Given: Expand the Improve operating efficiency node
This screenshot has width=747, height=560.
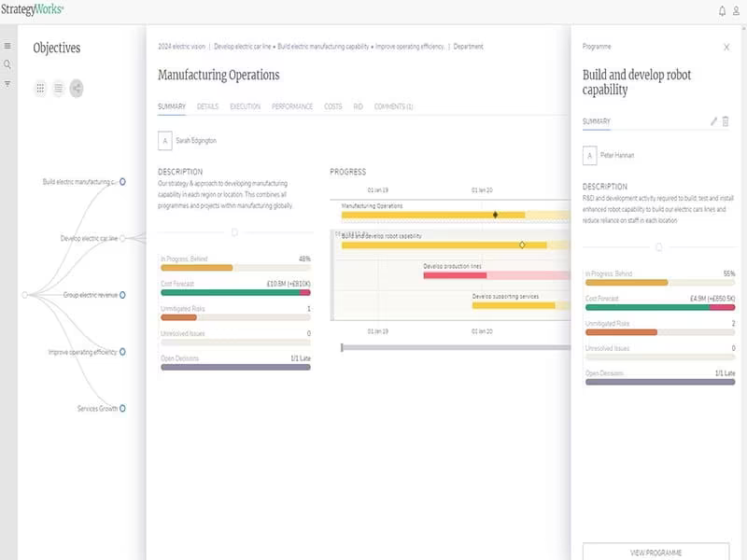Looking at the screenshot, I should click(122, 352).
